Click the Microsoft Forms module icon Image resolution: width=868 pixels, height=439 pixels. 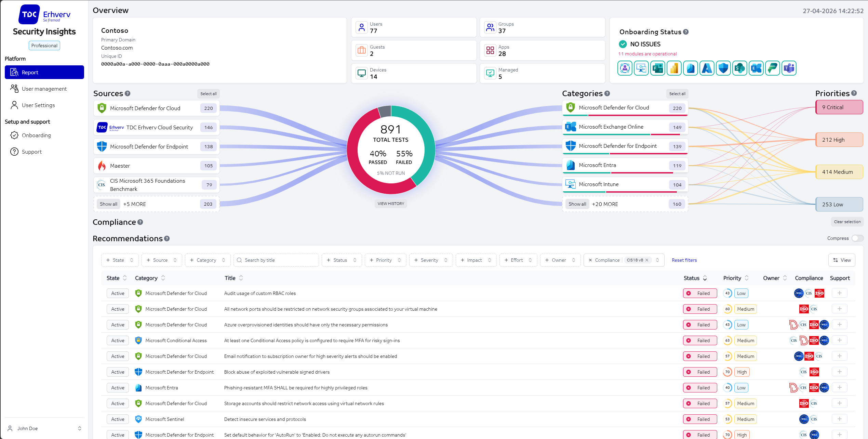(x=658, y=68)
